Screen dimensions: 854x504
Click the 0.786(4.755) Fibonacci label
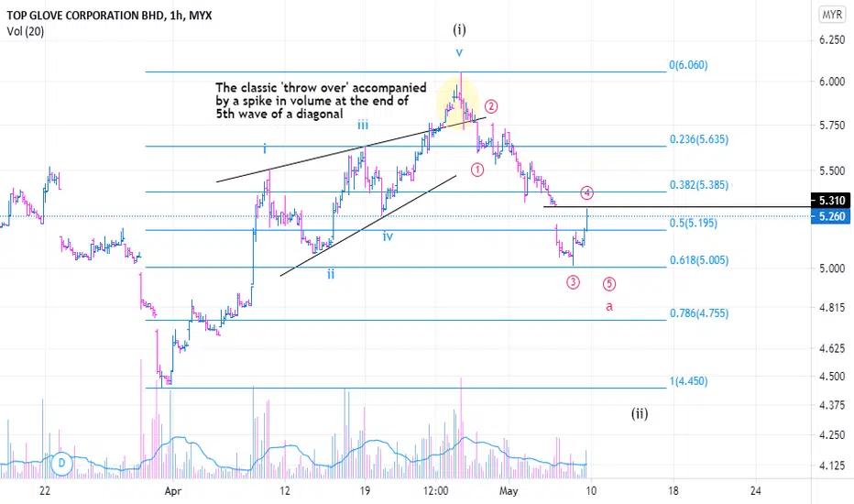click(699, 313)
